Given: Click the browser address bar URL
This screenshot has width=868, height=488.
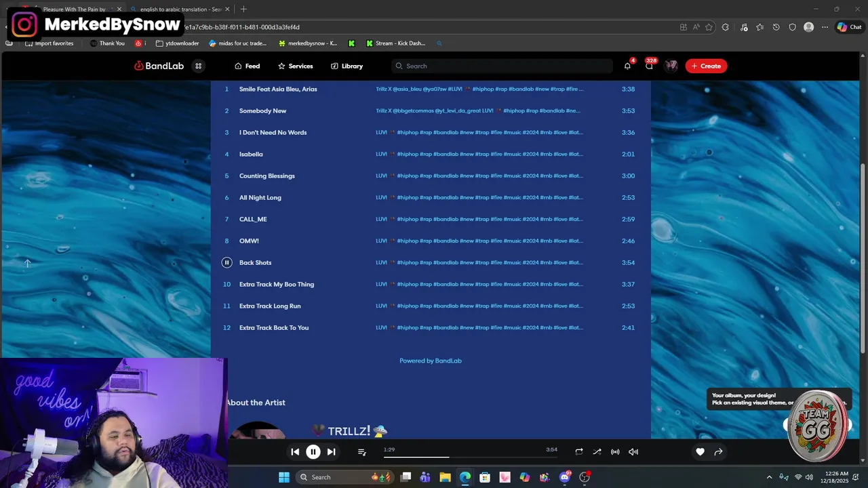Looking at the screenshot, I should (x=241, y=27).
